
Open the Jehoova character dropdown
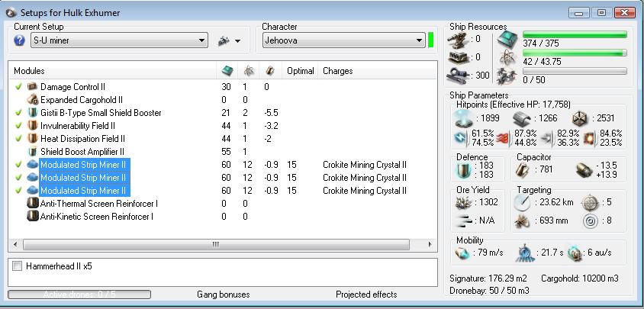tap(344, 40)
